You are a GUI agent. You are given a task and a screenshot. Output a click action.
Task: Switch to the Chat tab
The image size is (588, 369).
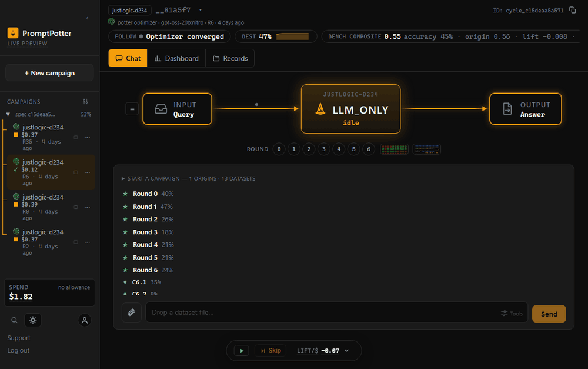(128, 58)
